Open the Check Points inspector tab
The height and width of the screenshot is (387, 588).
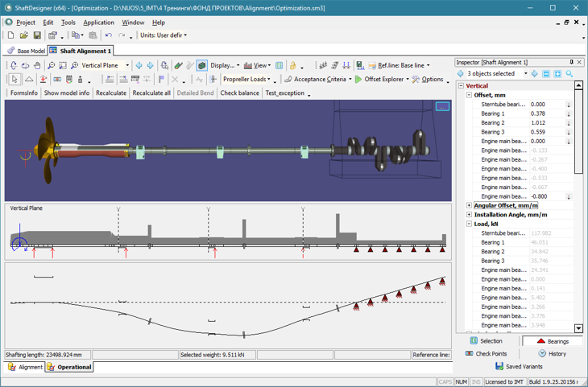tap(486, 354)
